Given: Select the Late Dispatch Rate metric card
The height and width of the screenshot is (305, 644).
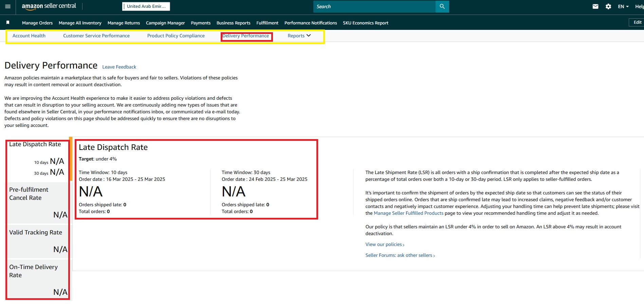Looking at the screenshot, I should click(x=37, y=159).
